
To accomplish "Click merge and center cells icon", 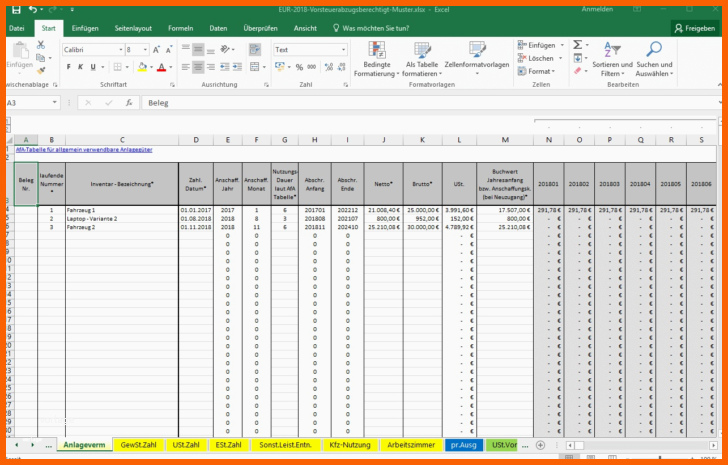I will [x=254, y=67].
